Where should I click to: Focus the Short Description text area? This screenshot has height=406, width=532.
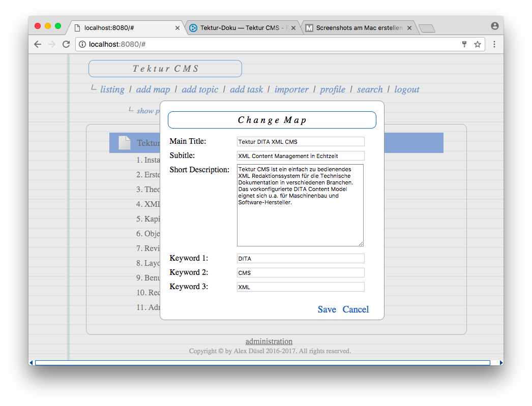(x=300, y=205)
